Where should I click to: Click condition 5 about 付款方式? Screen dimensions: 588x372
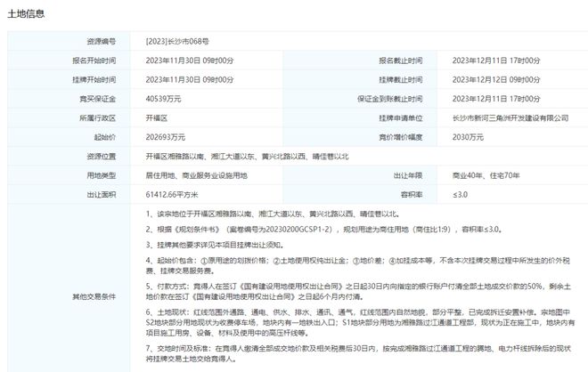pyautogui.click(x=358, y=291)
